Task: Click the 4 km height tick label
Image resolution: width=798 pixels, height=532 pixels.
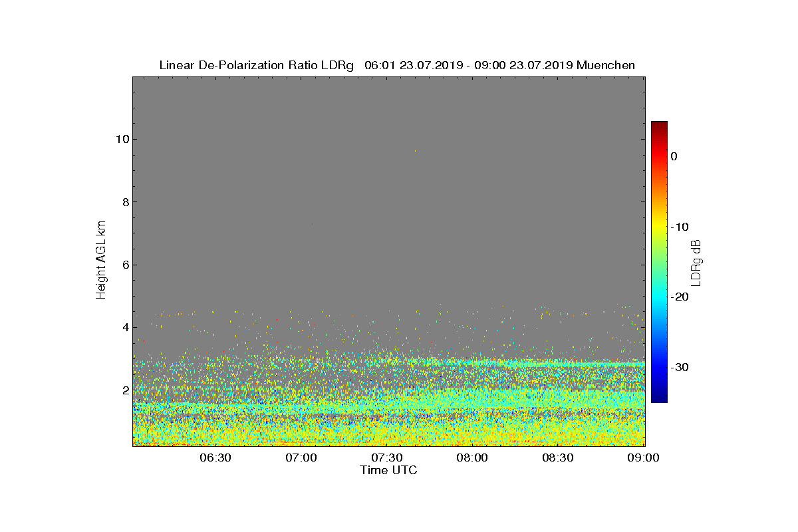Action: [125, 327]
